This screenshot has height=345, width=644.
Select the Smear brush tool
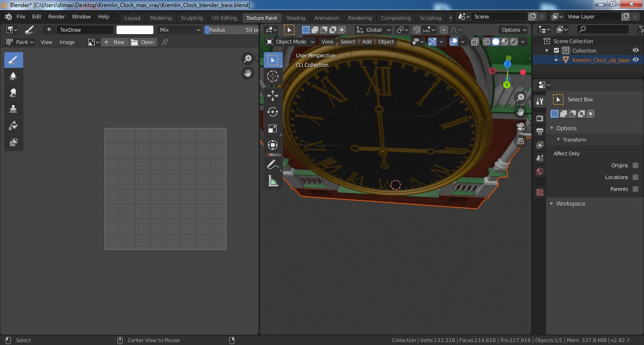pos(14,93)
